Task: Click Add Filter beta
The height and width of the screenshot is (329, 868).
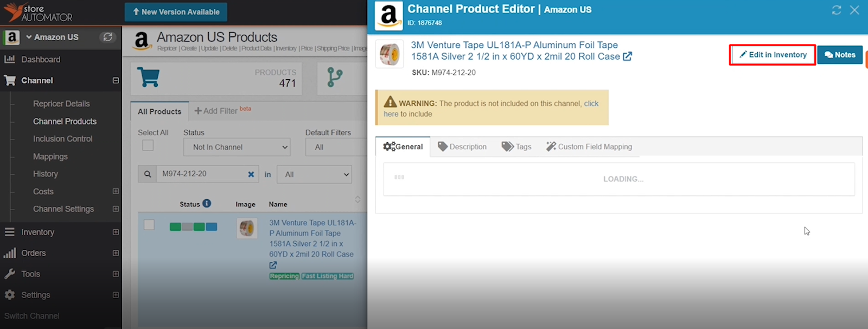Action: point(222,110)
